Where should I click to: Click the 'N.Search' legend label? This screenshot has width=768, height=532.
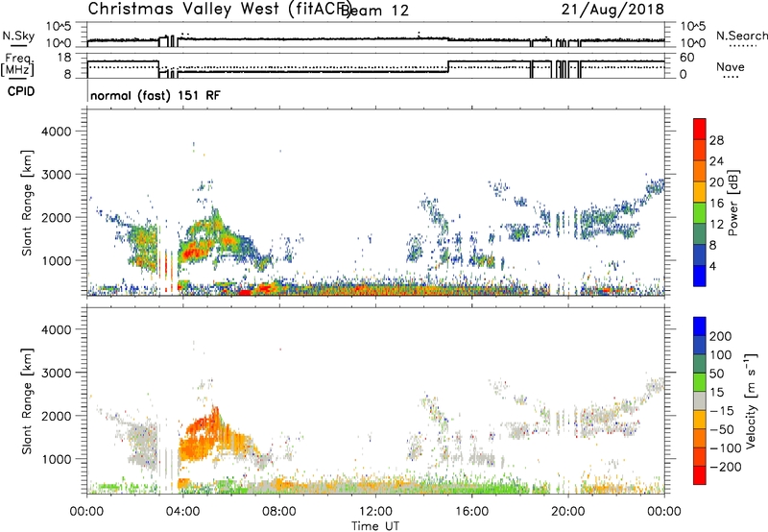[742, 36]
